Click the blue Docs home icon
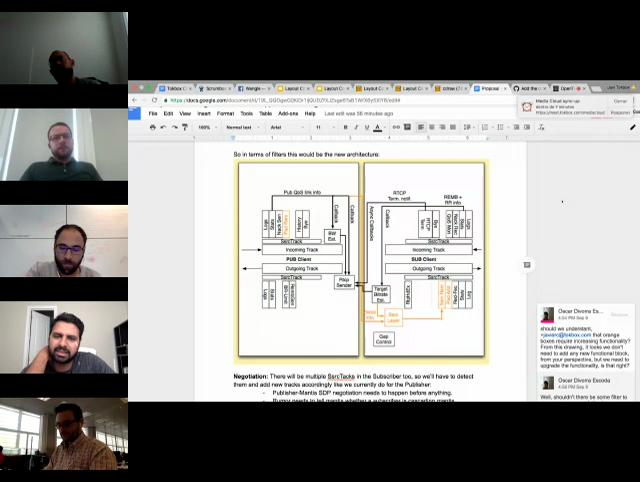 point(134,113)
